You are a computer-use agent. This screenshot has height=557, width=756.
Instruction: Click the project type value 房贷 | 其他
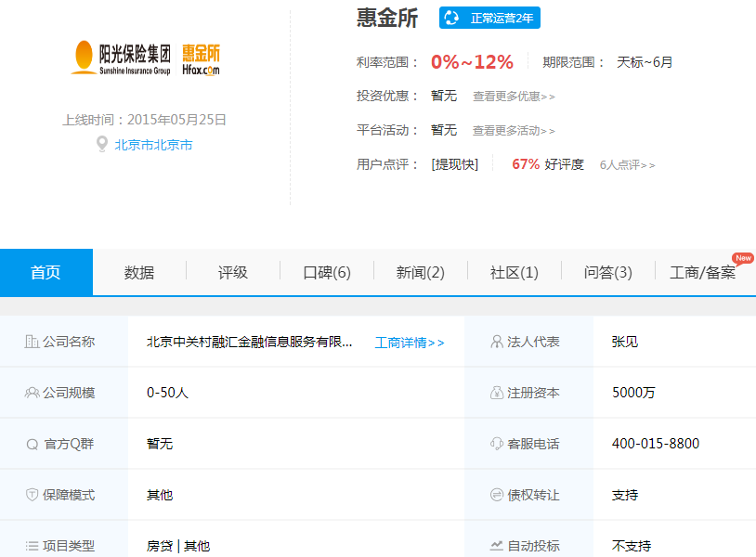pos(178,546)
